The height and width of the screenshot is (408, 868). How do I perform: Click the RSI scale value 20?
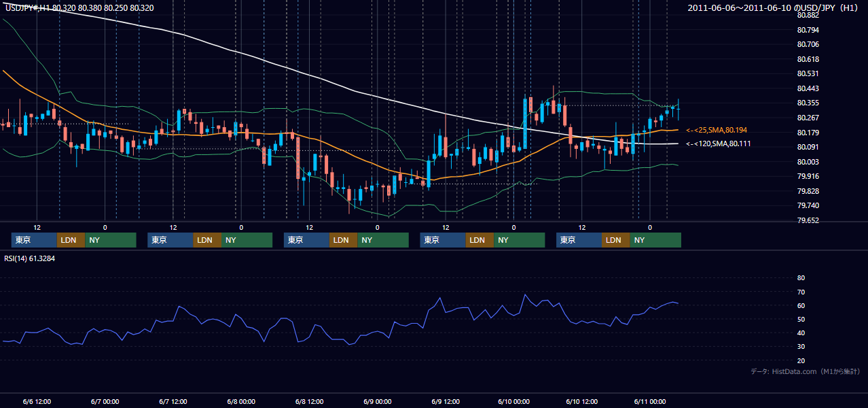click(801, 360)
